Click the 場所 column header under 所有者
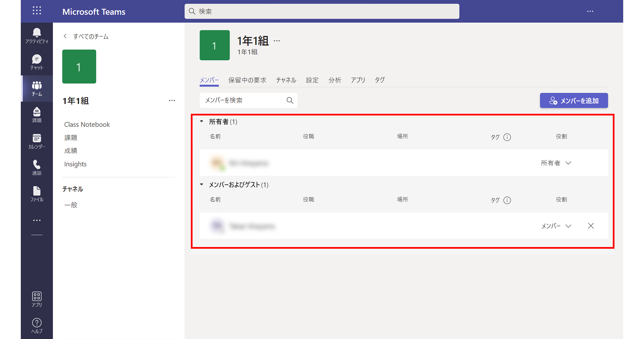The height and width of the screenshot is (339, 644). coord(402,136)
